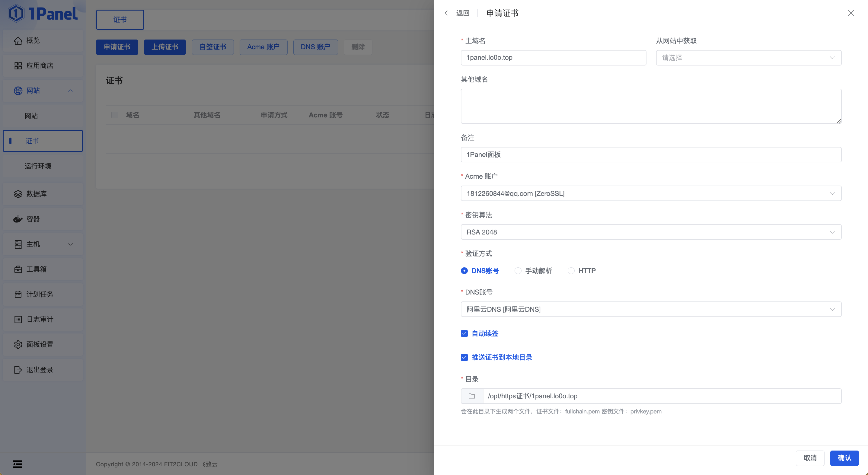Open 证书 submenu item in sidebar
Image resolution: width=868 pixels, height=475 pixels.
coord(43,141)
